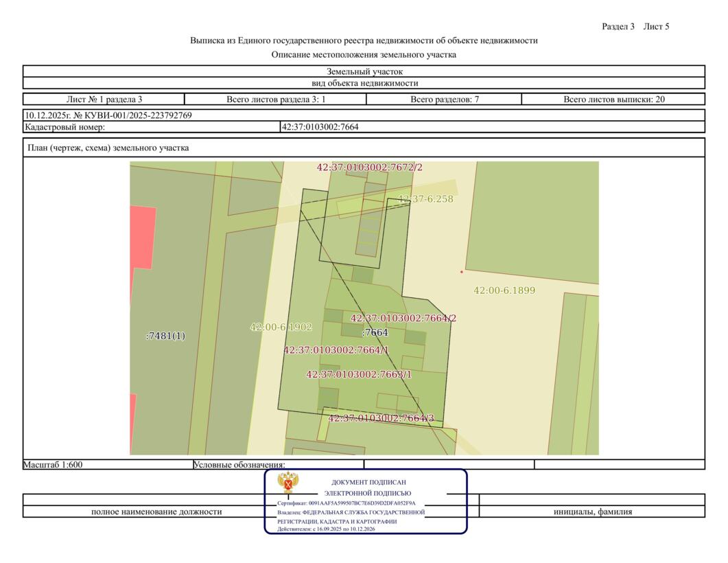Select the :7664 parcel label in map center
The height and width of the screenshot is (563, 728).
375,333
